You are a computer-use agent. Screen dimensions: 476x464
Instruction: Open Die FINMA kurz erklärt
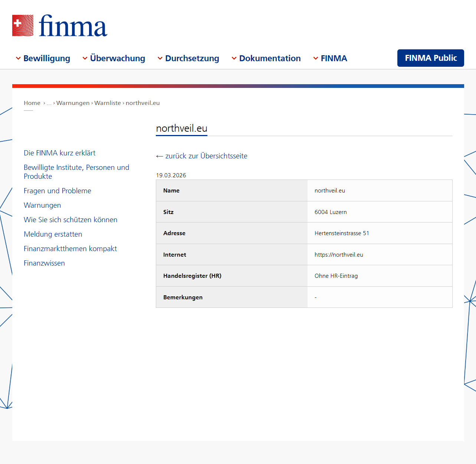[x=59, y=153]
